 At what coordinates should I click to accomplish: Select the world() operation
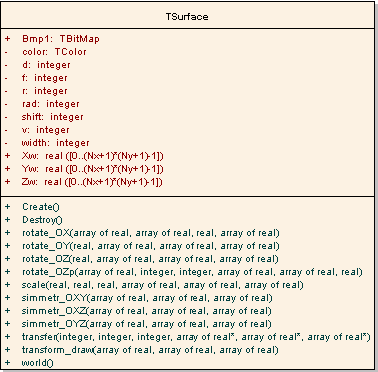point(38,363)
